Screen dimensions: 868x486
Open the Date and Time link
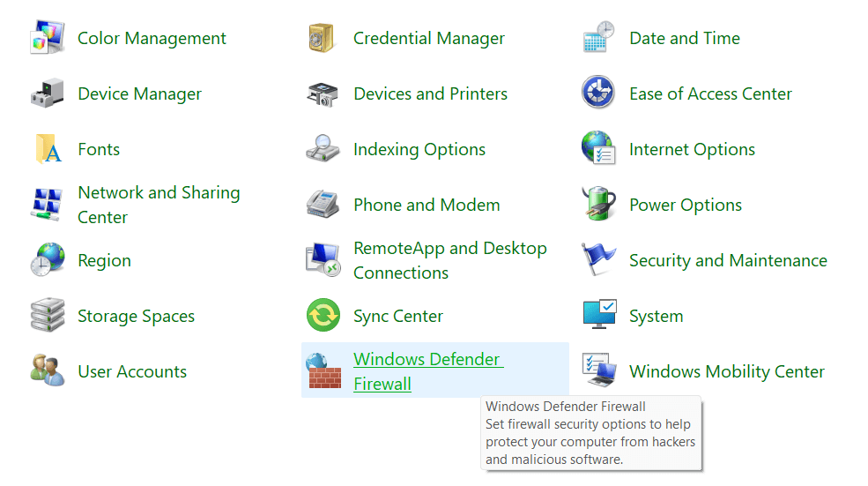pyautogui.click(x=685, y=38)
